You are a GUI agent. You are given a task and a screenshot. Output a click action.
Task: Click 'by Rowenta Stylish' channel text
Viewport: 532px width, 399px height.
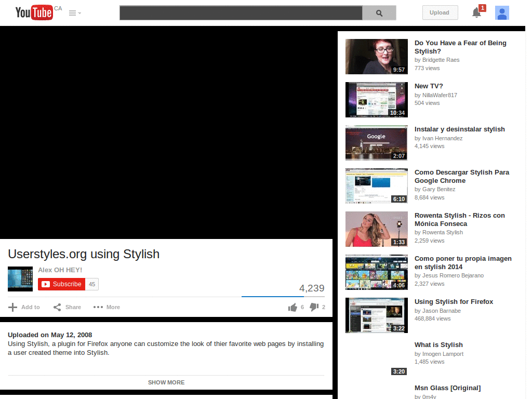click(438, 232)
